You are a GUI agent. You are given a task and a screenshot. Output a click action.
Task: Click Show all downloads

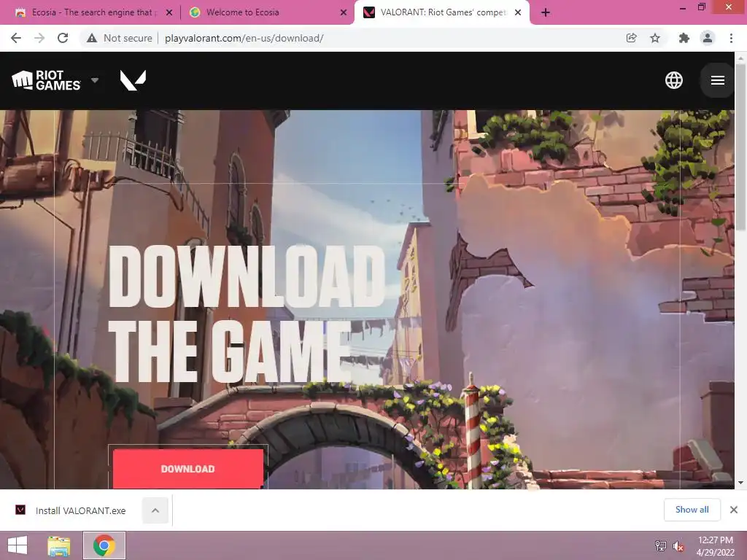click(692, 510)
